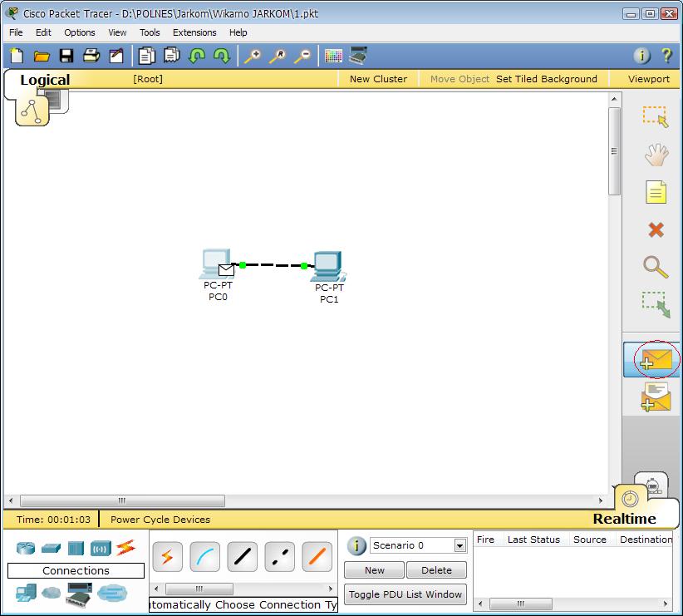Paste copied objects
This screenshot has height=616, width=683.
tap(172, 56)
